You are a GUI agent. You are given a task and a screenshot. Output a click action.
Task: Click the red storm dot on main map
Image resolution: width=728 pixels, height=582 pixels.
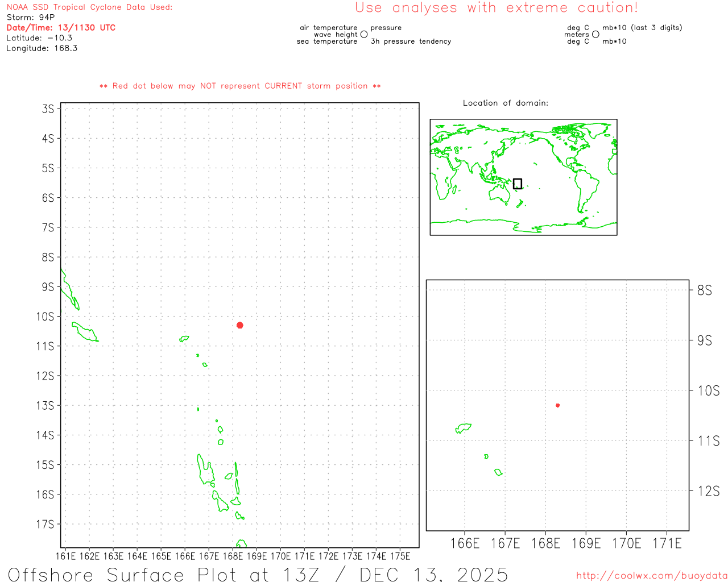(x=240, y=325)
